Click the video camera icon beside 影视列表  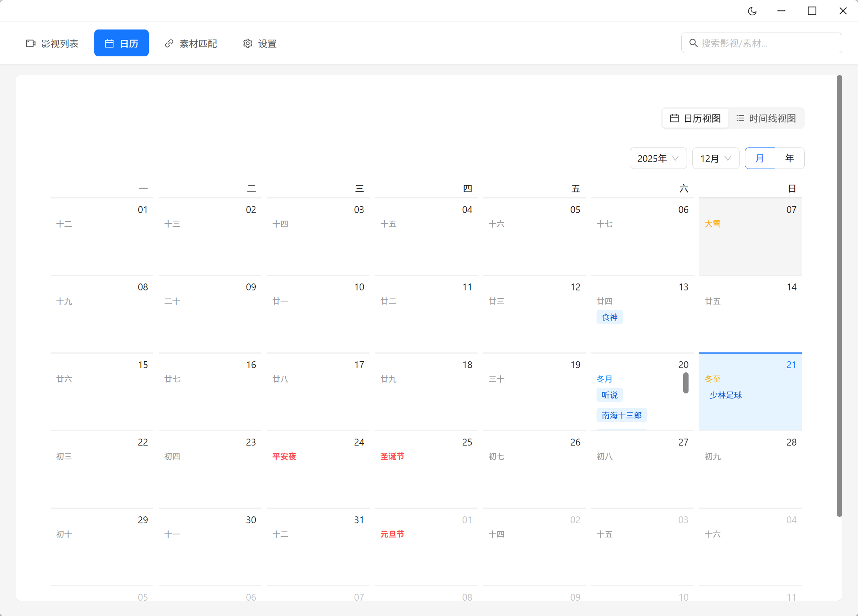tap(31, 43)
